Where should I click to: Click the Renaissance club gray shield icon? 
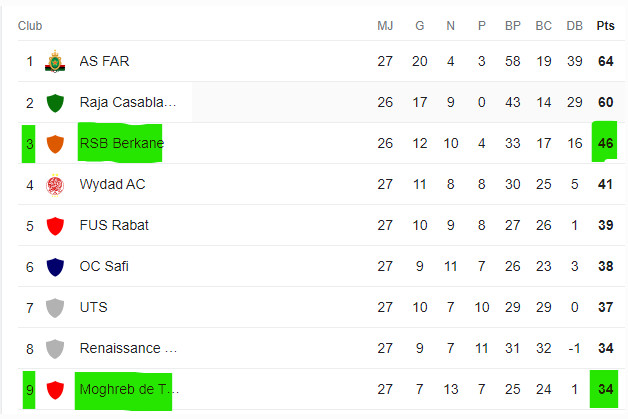pyautogui.click(x=55, y=349)
